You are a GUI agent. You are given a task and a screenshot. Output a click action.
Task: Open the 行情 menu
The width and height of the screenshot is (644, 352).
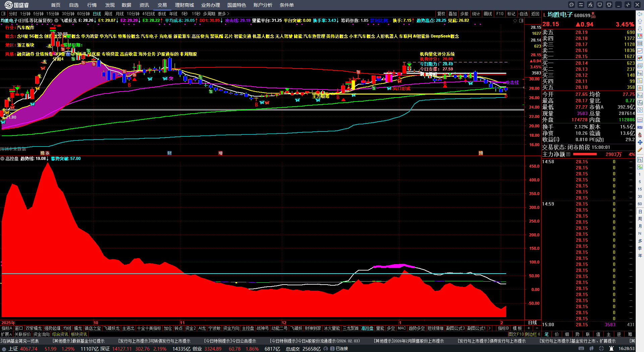point(92,5)
